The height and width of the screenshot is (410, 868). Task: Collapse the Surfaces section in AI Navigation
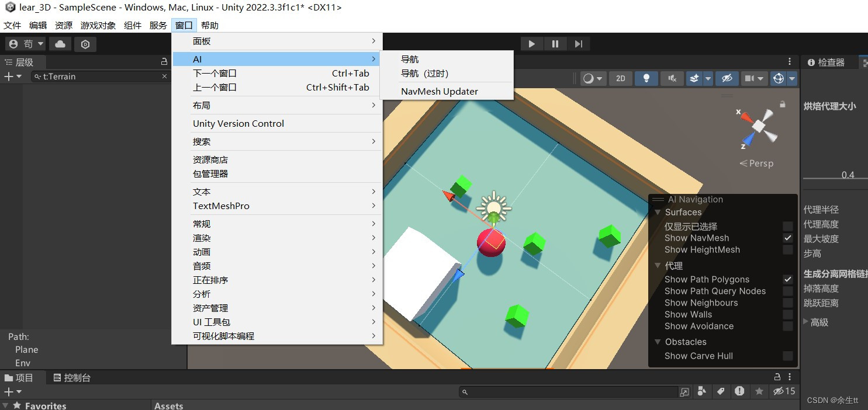(658, 213)
